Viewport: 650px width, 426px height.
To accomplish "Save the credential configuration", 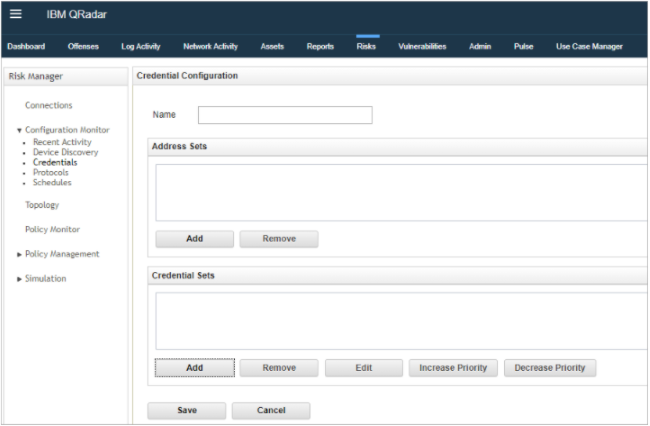I will [186, 411].
